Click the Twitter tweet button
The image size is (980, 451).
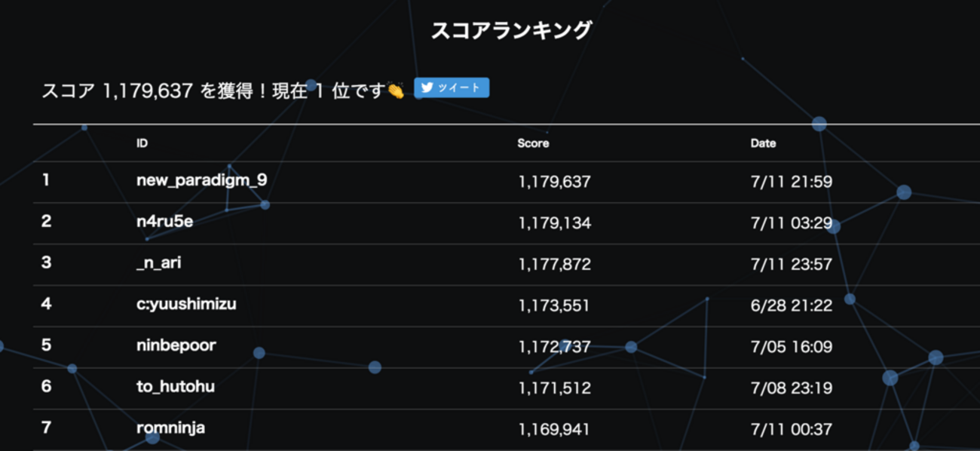click(x=452, y=88)
